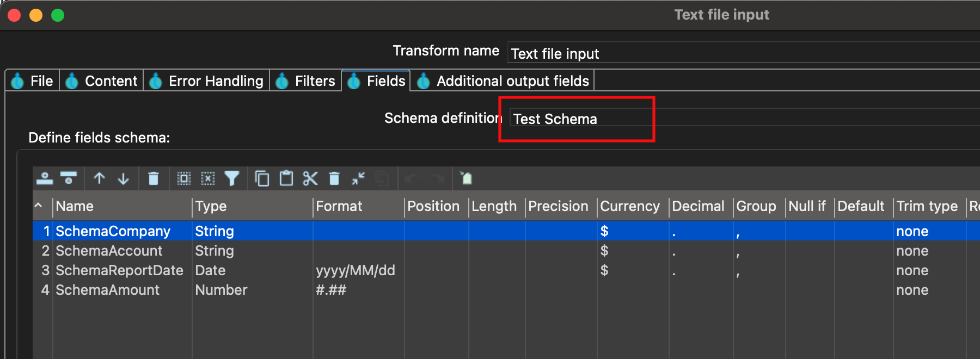Click the Schema definition field

[708, 119]
